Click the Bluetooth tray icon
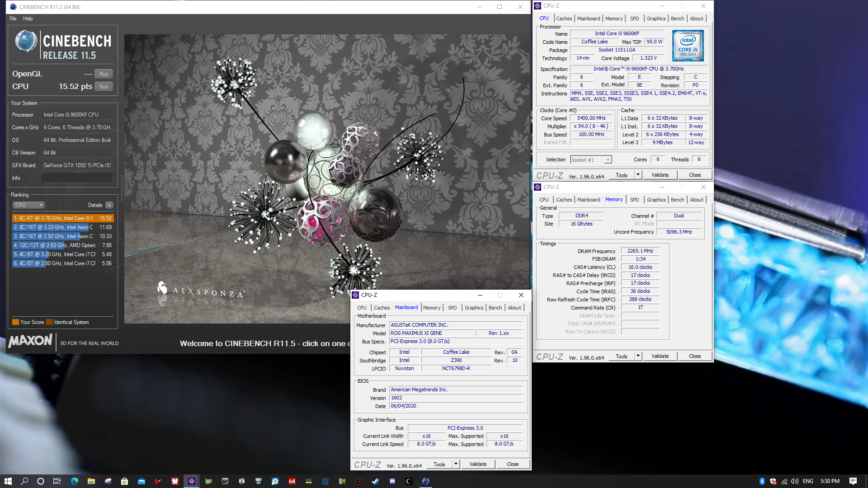Viewport: 868px width, 488px height. pos(762,481)
